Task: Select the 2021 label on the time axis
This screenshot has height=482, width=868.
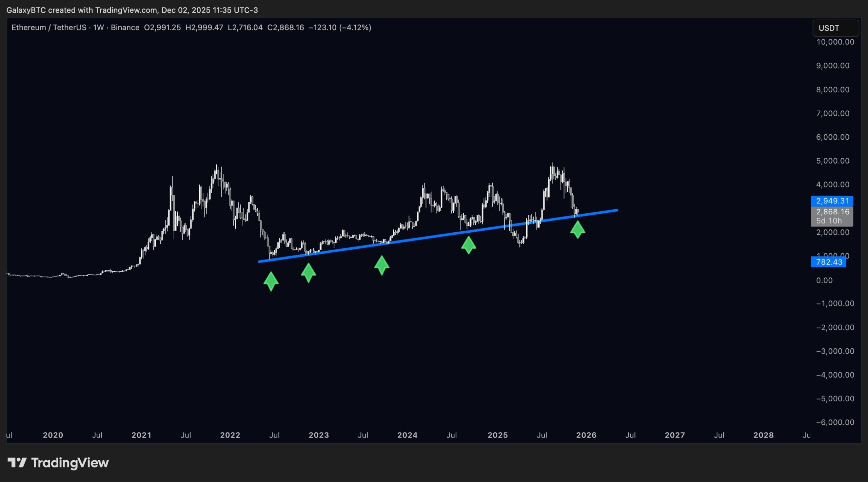Action: (142, 435)
